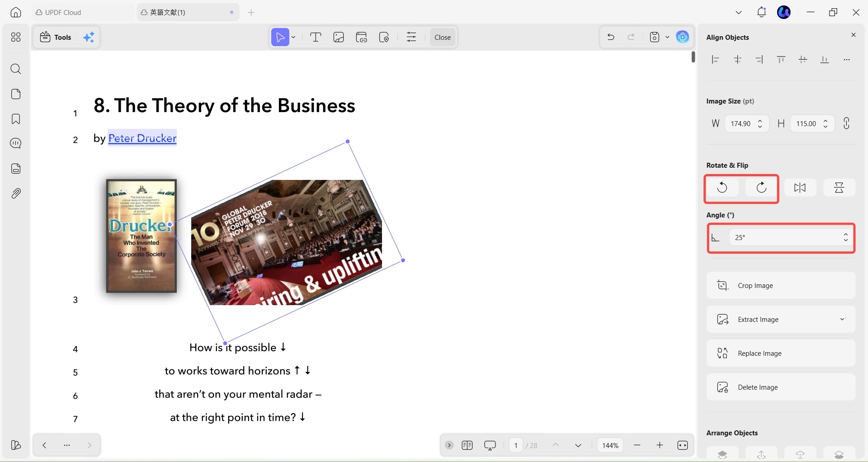Open the user account avatar

784,12
